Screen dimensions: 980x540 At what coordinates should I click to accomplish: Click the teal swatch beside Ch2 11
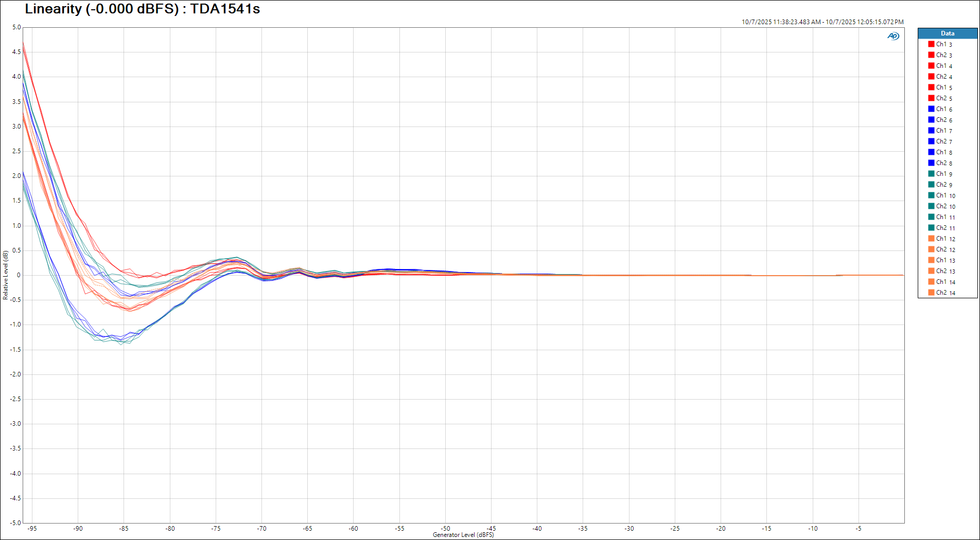coord(931,228)
